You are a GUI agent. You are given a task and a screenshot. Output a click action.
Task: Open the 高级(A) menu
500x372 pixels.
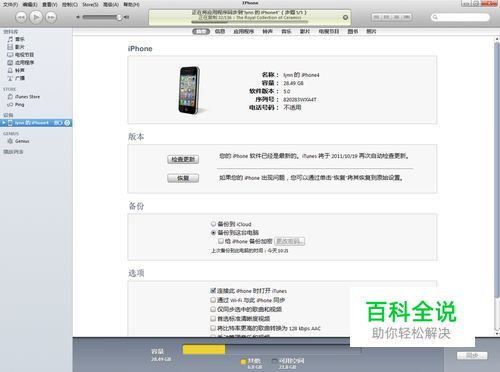tap(111, 4)
